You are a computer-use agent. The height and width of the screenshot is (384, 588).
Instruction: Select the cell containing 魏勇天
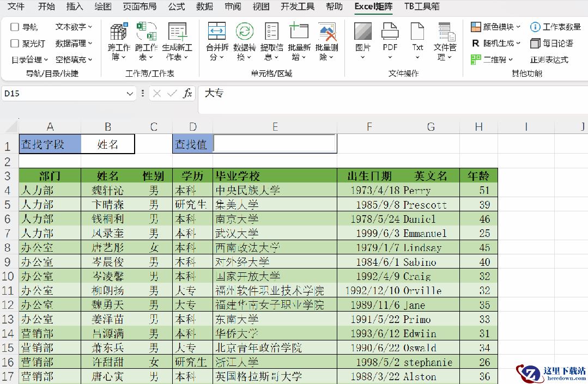pyautogui.click(x=107, y=304)
